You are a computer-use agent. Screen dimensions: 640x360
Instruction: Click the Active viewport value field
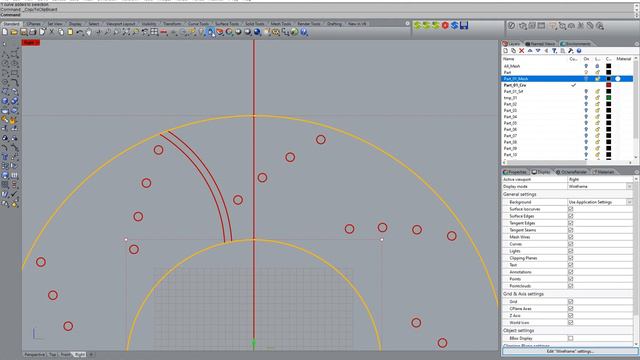coord(600,179)
